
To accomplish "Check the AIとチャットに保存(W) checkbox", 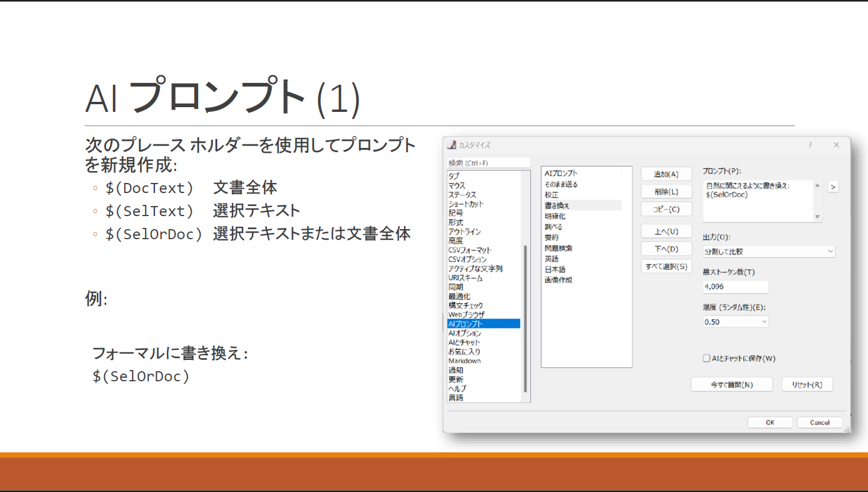I will pos(706,358).
